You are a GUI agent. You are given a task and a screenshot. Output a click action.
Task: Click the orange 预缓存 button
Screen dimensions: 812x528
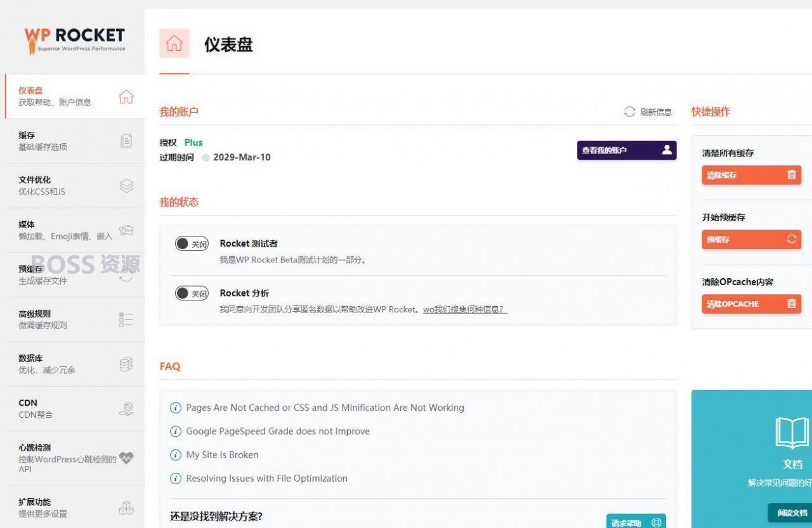[x=751, y=239]
